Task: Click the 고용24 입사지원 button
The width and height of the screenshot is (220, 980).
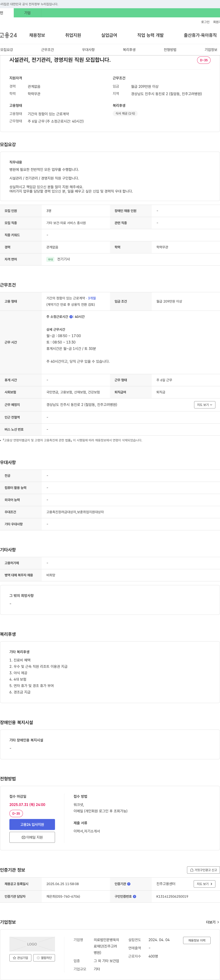Action: (x=32, y=824)
